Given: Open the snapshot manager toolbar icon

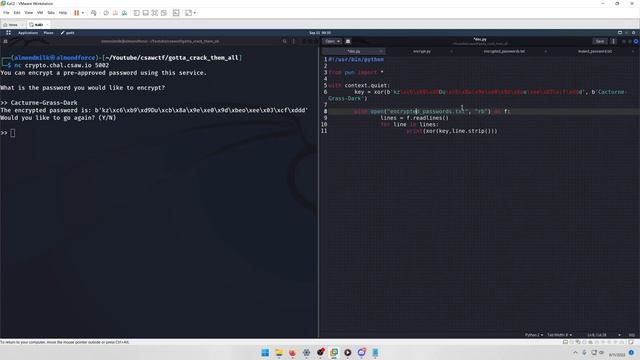Looking at the screenshot, I should (124, 13).
